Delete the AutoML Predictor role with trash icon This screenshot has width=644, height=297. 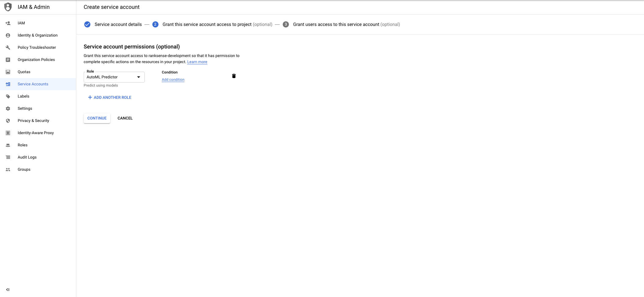(x=234, y=76)
